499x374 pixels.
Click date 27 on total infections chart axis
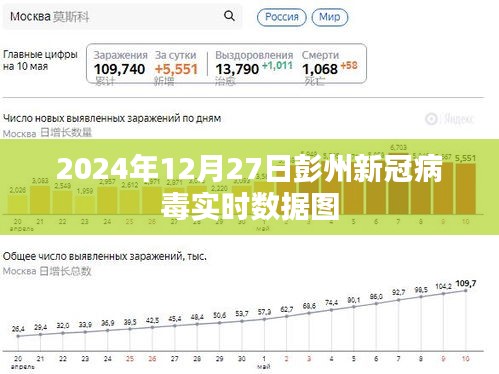coord(175,359)
